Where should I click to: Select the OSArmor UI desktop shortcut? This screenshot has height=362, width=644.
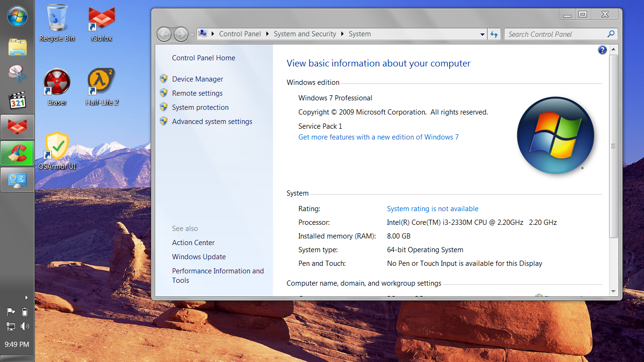point(57,151)
